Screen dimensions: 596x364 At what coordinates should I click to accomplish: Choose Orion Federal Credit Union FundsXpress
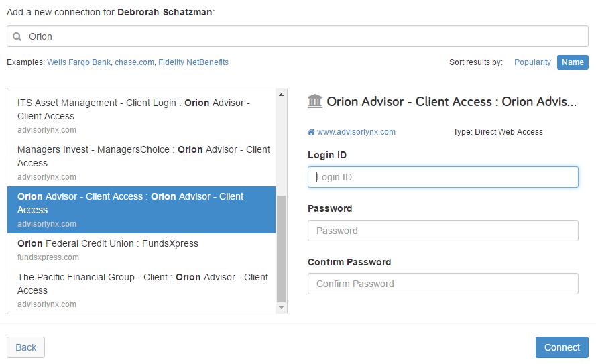click(141, 249)
